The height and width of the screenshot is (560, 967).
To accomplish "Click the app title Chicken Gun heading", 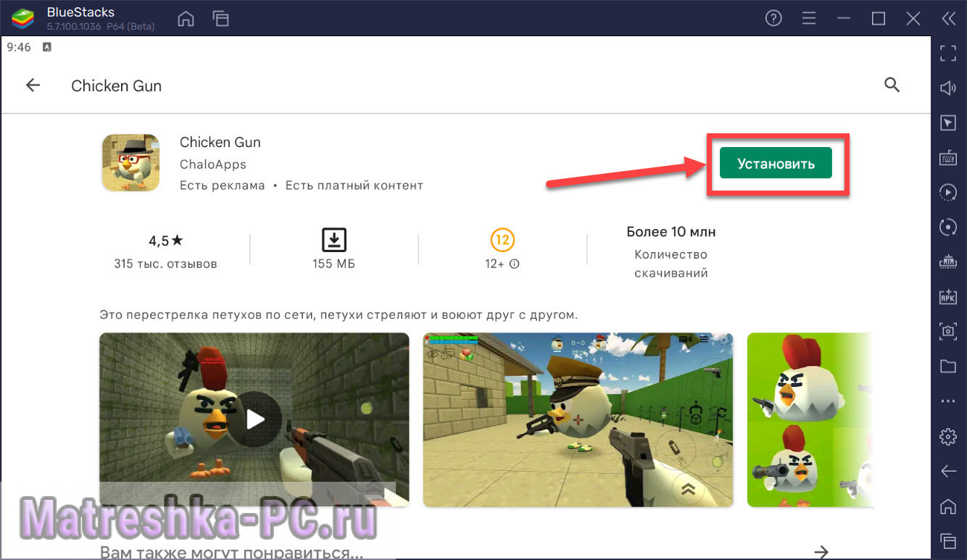I will pyautogui.click(x=220, y=142).
